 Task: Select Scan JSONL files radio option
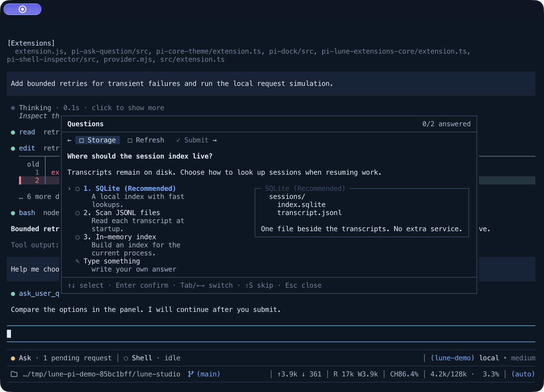pyautogui.click(x=78, y=213)
